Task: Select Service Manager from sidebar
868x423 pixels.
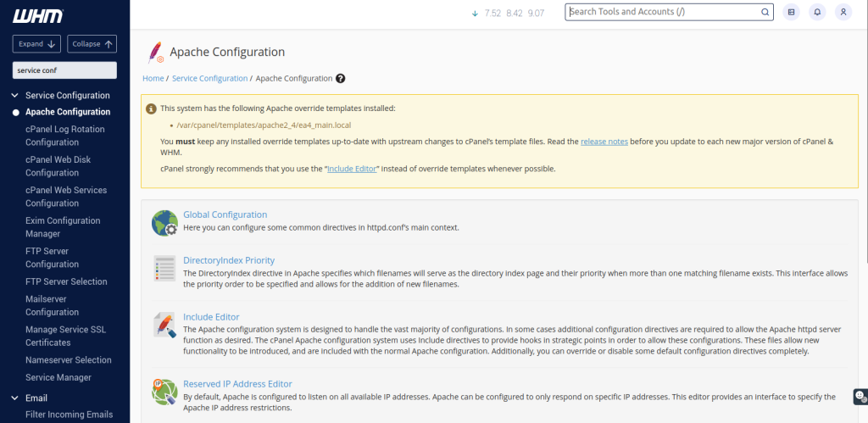Action: [58, 377]
